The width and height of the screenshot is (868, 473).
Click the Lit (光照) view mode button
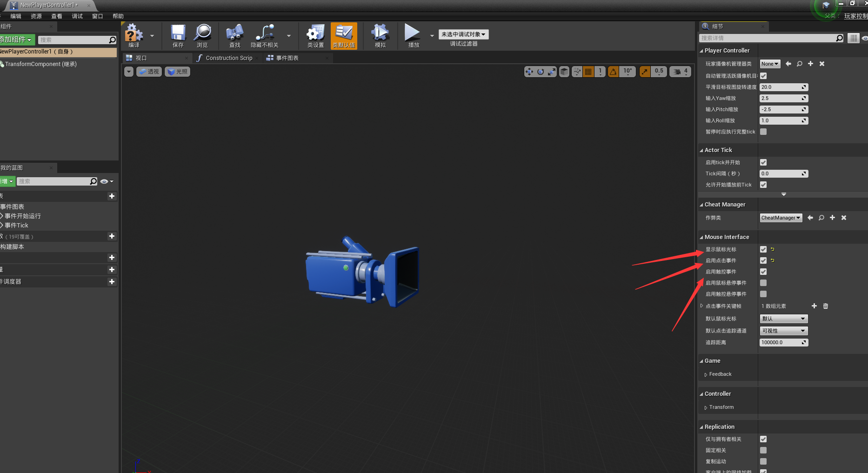click(178, 72)
